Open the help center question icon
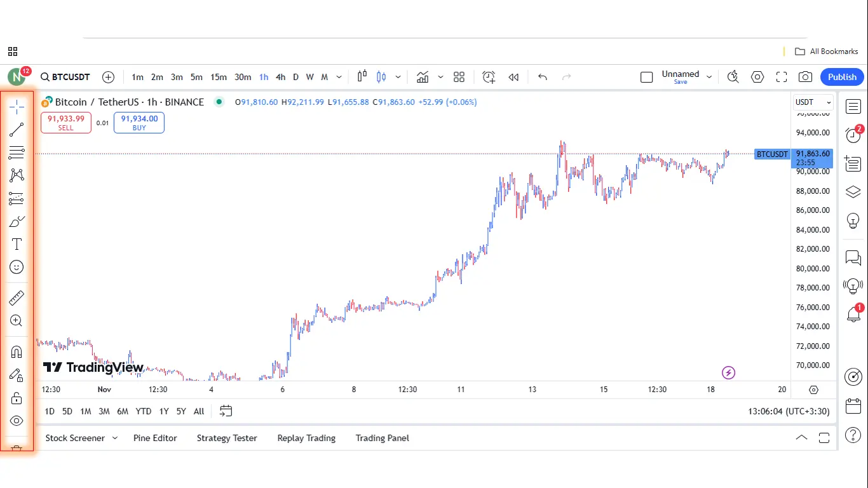The height and width of the screenshot is (488, 868). pyautogui.click(x=853, y=435)
